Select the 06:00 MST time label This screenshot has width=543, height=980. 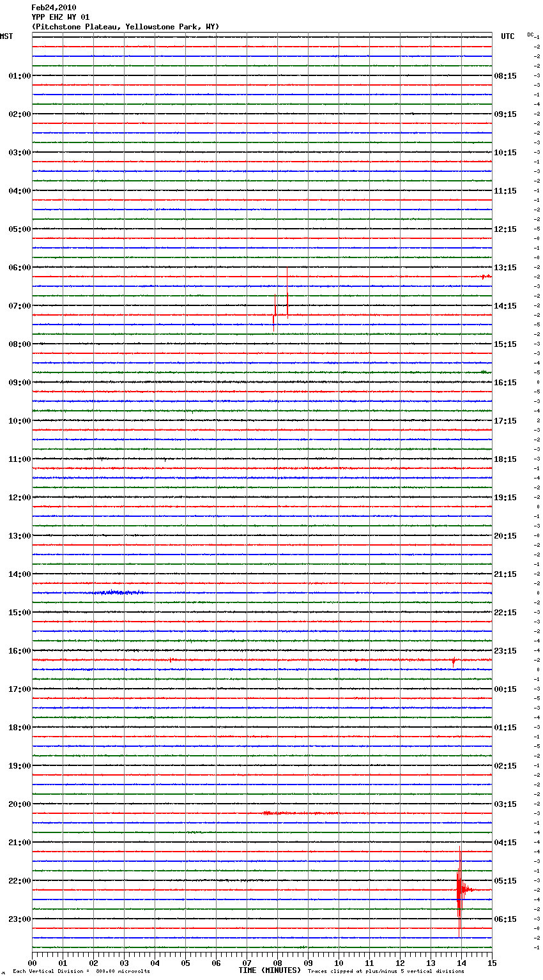pyautogui.click(x=20, y=268)
